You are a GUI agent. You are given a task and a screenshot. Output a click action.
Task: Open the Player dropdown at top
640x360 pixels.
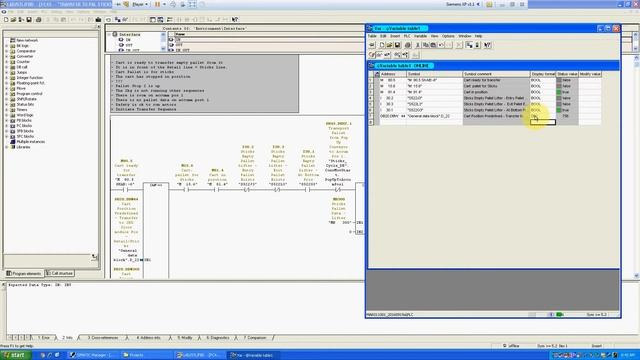pyautogui.click(x=140, y=4)
